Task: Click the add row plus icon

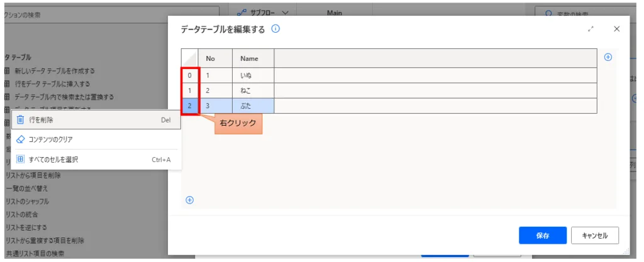Action: point(189,200)
